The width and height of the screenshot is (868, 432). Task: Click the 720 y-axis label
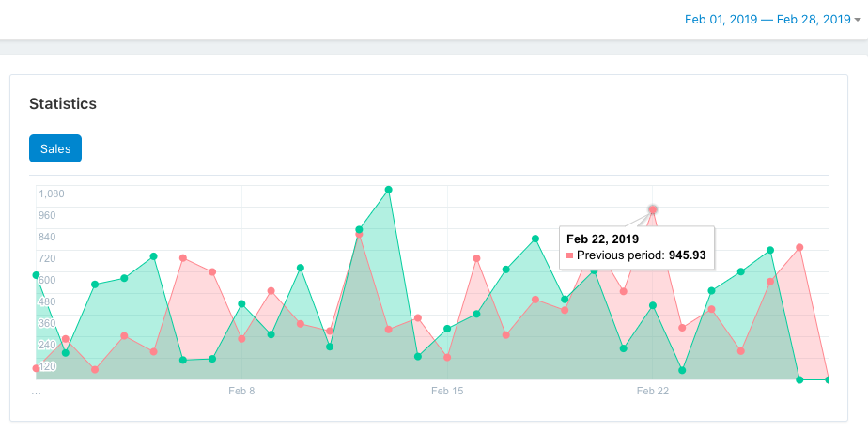pyautogui.click(x=47, y=258)
